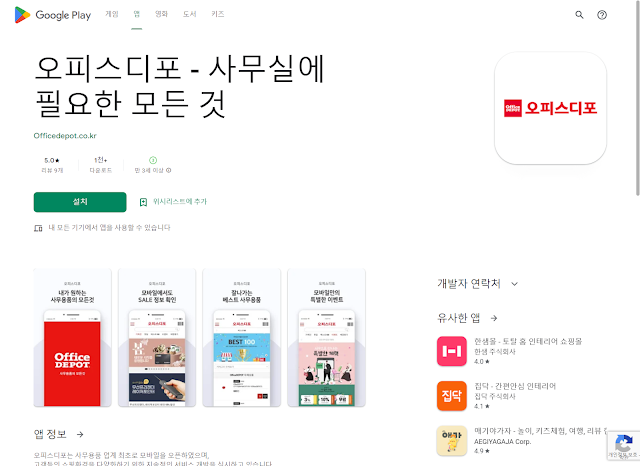Select the 키즈 tab
The image size is (640, 466).
click(218, 14)
